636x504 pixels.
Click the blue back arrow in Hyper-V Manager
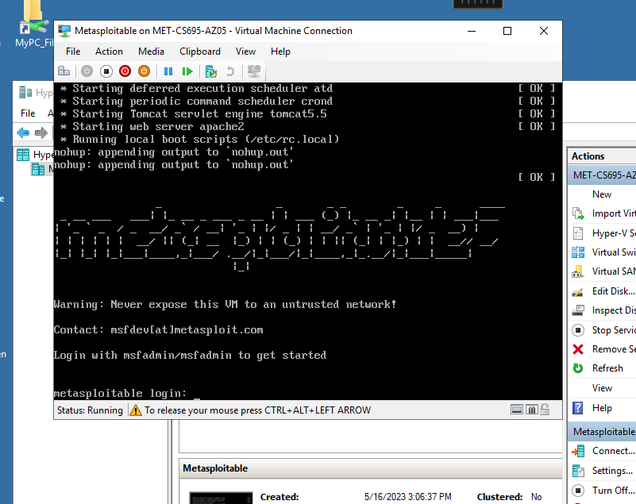coord(23,133)
